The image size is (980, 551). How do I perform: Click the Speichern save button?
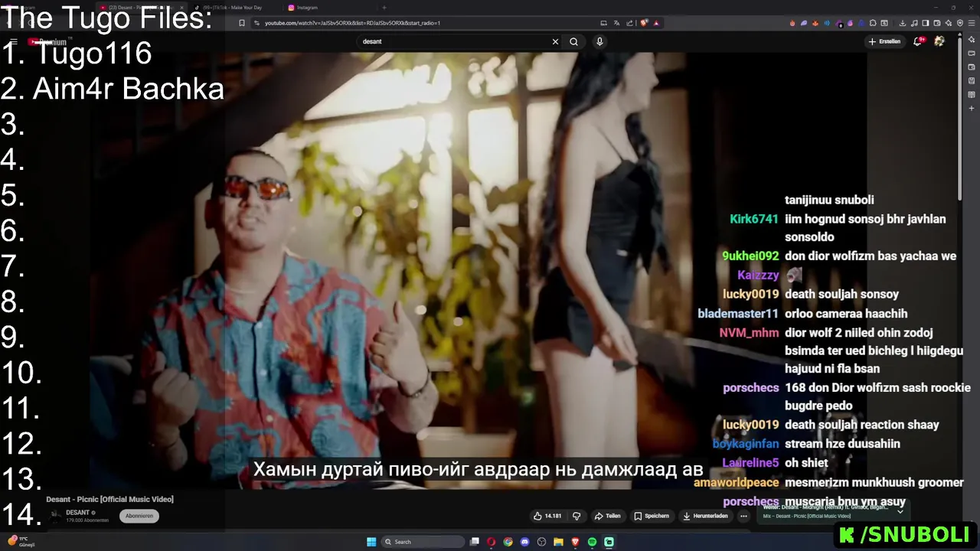652,516
